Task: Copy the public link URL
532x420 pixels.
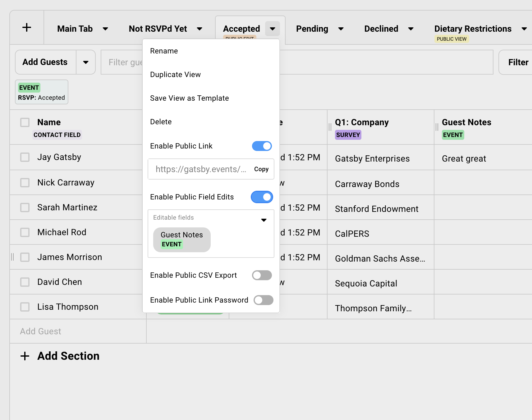Action: 261,169
